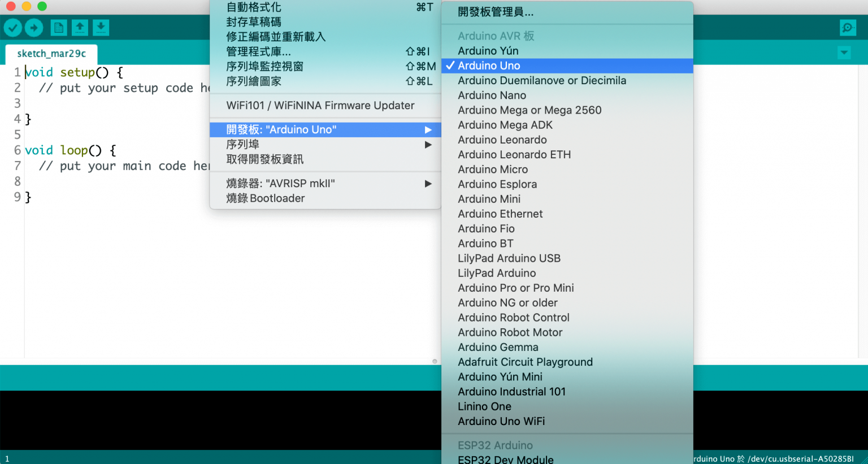This screenshot has height=464, width=868.
Task: Click WiFi101 / WiFiNINA Firmware Updater
Action: [320, 106]
